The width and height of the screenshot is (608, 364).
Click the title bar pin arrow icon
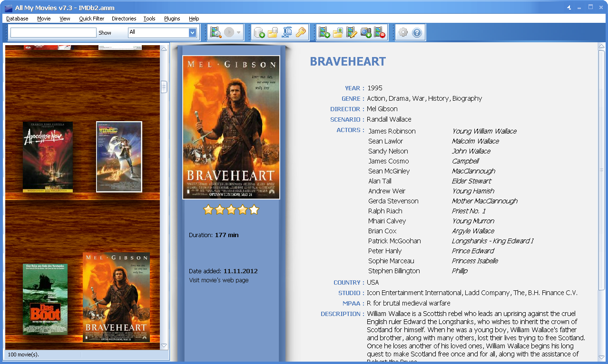pyautogui.click(x=569, y=8)
